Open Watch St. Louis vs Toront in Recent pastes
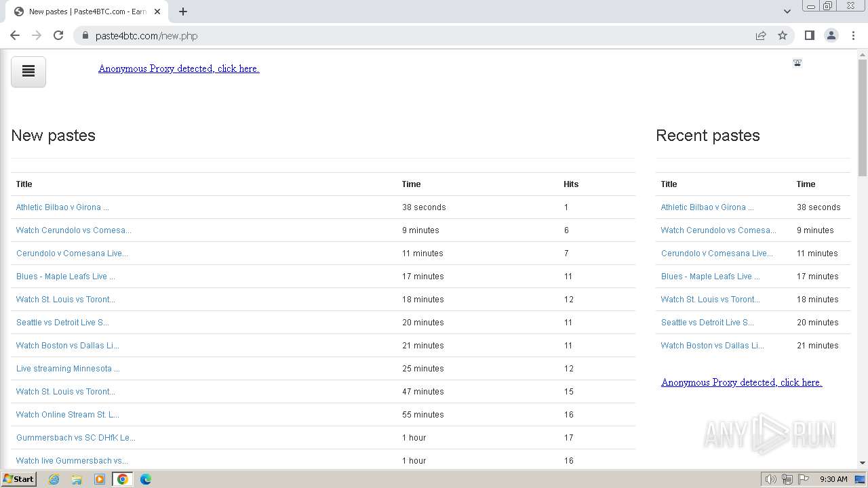 (x=711, y=300)
